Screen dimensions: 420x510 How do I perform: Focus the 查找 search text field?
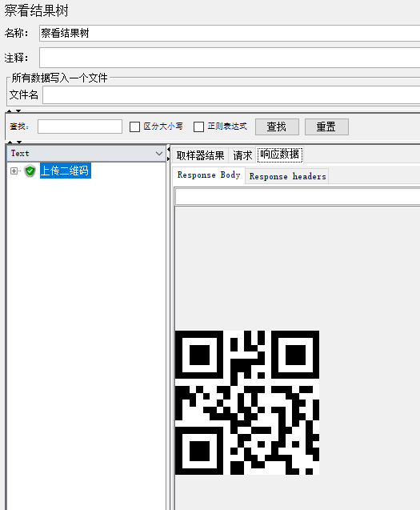pyautogui.click(x=80, y=126)
